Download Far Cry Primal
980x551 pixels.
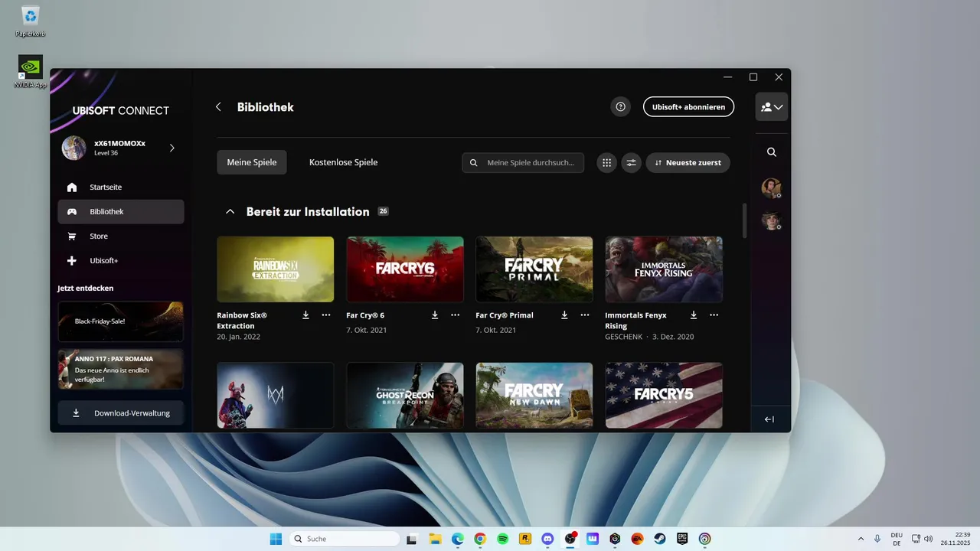[564, 315]
